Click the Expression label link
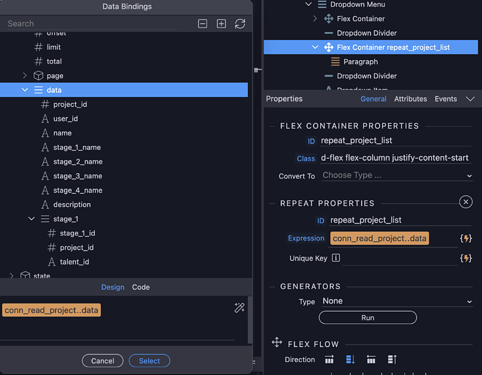Image resolution: width=482 pixels, height=375 pixels. [306, 238]
